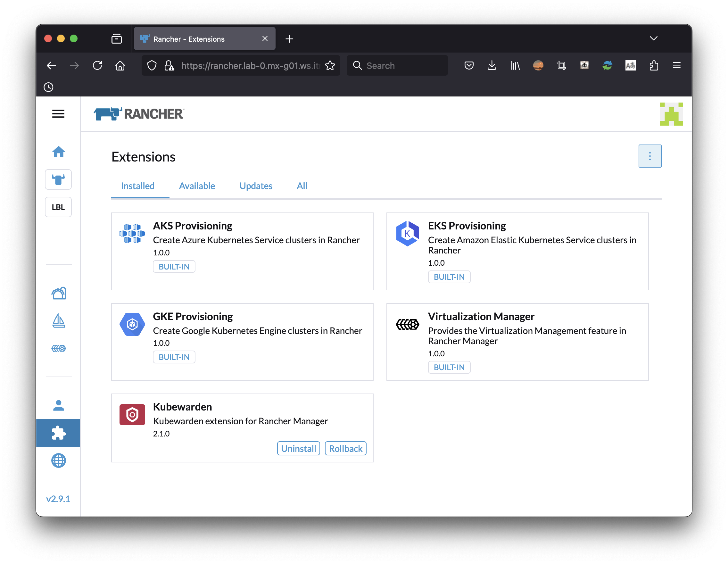Image resolution: width=728 pixels, height=564 pixels.
Task: Click BUILT-IN badge on EKS Provisioning
Action: 449,277
